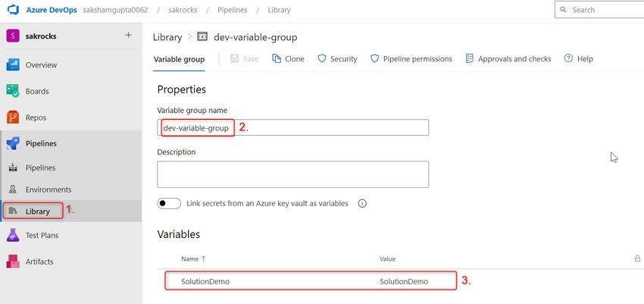Select the Variable group tab
The image size is (644, 304).
[x=179, y=59]
